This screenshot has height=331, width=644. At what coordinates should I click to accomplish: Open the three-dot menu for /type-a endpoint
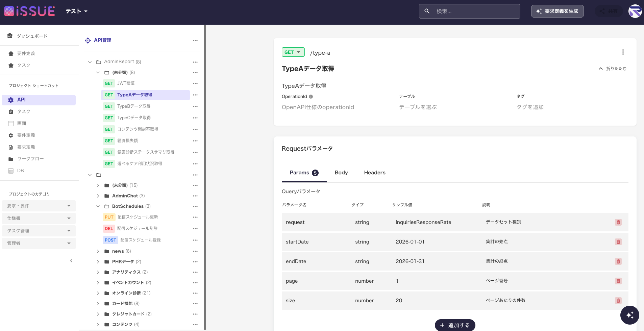pyautogui.click(x=623, y=52)
